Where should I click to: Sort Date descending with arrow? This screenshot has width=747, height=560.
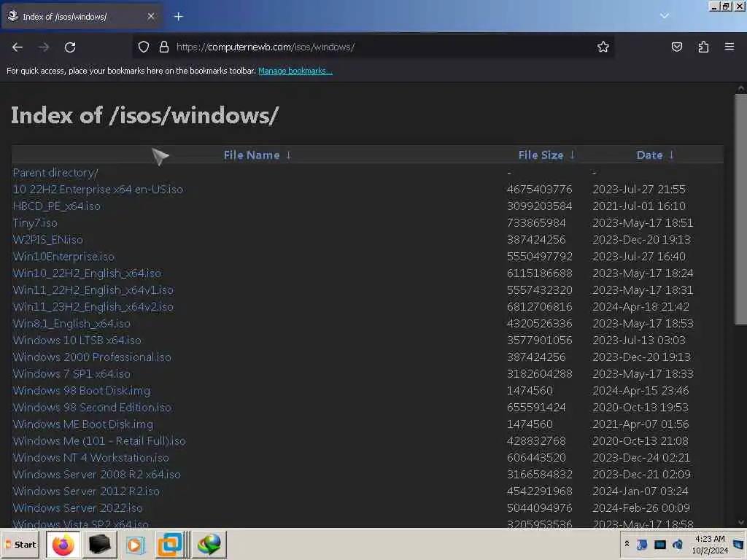671,155
